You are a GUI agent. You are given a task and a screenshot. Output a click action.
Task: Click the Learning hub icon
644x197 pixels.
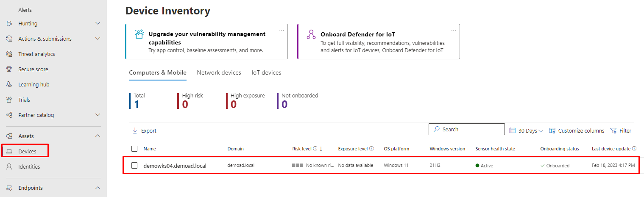pyautogui.click(x=9, y=85)
